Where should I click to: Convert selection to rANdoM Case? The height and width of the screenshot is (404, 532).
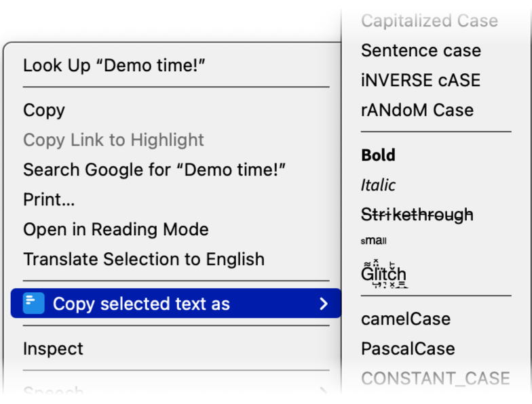point(417,110)
